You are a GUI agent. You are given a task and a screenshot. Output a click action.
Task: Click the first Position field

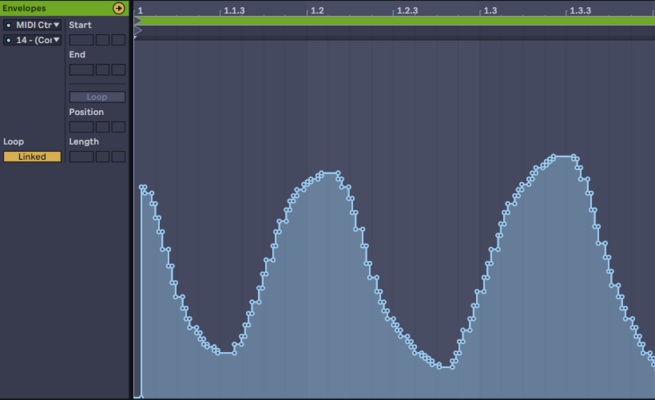81,127
